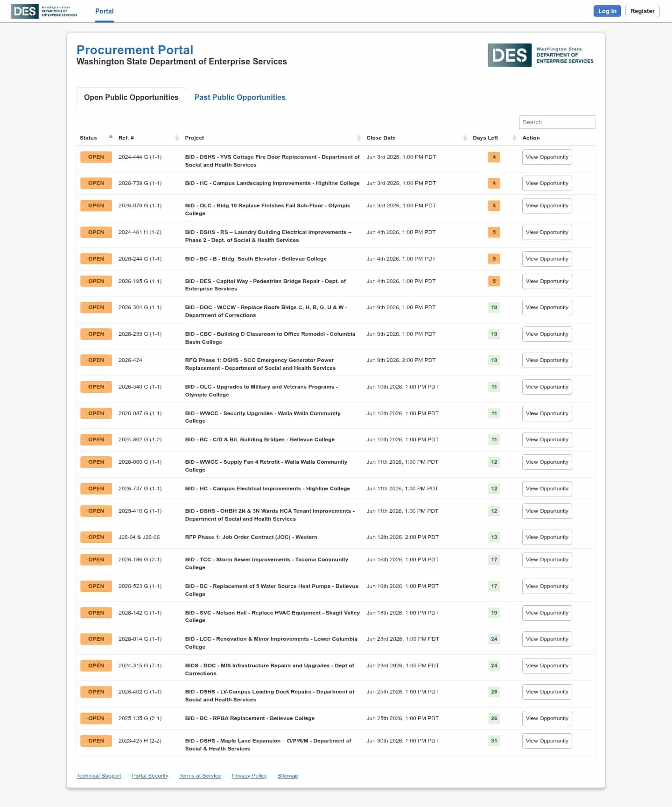Click the Days Left badge showing 13
The width and height of the screenshot is (672, 807).
click(494, 537)
